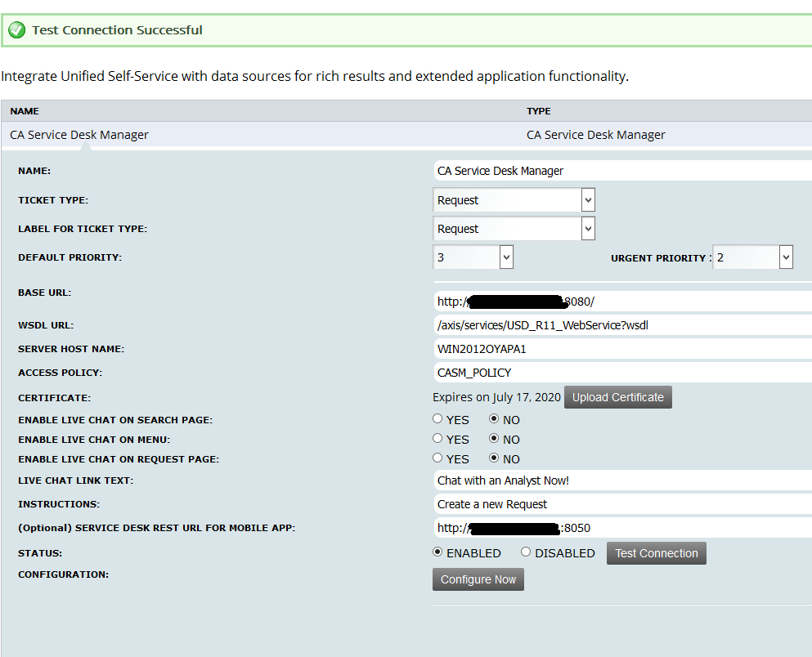The height and width of the screenshot is (657, 812).
Task: Edit the Live Chat Link Text field
Action: pyautogui.click(x=621, y=480)
